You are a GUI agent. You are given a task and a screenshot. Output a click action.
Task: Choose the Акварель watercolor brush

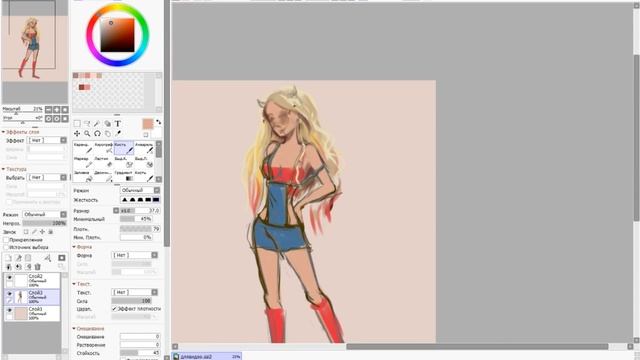pos(144,148)
